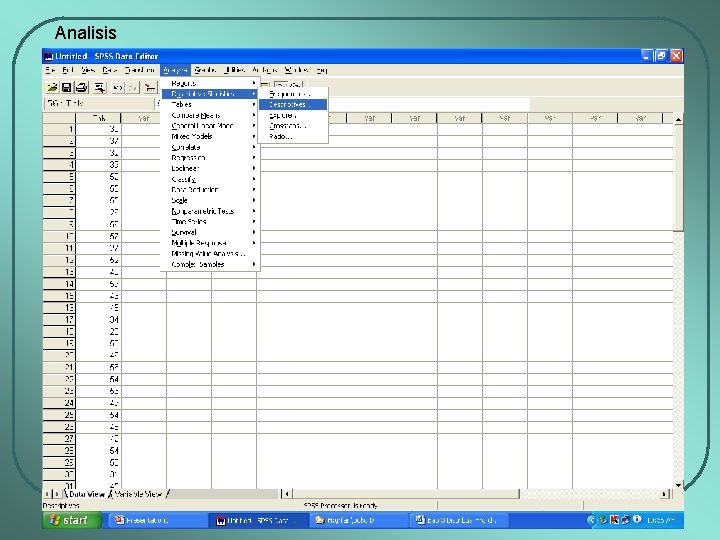Open the Help menu
The image size is (720, 540).
pyautogui.click(x=321, y=70)
